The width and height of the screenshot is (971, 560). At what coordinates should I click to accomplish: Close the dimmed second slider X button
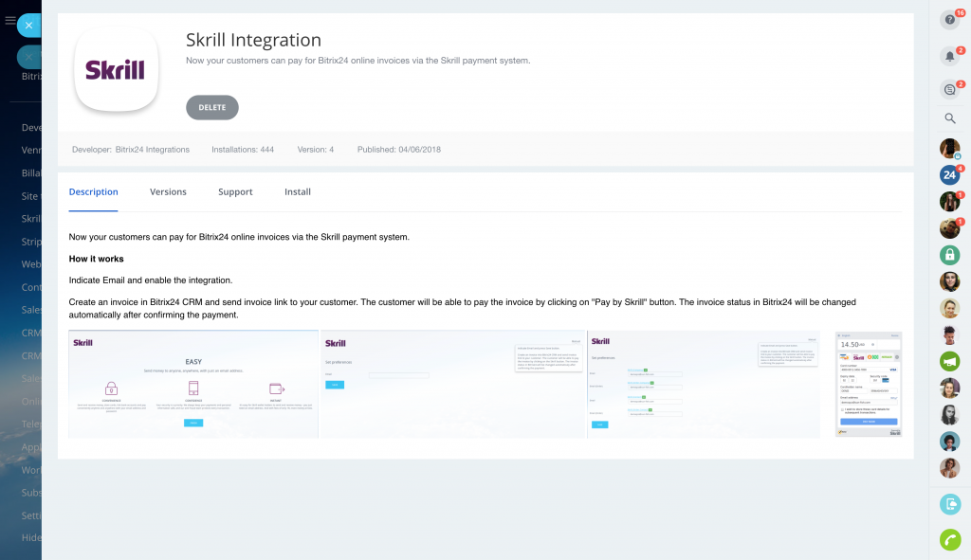pos(29,57)
